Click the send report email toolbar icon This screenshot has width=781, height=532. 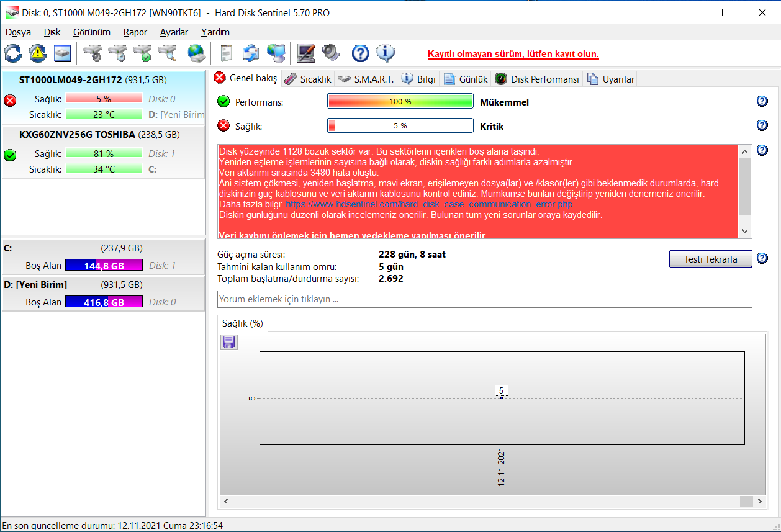click(251, 53)
